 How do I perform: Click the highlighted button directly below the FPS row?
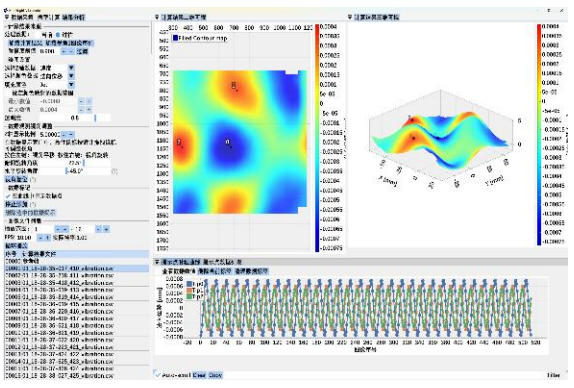click(x=16, y=246)
